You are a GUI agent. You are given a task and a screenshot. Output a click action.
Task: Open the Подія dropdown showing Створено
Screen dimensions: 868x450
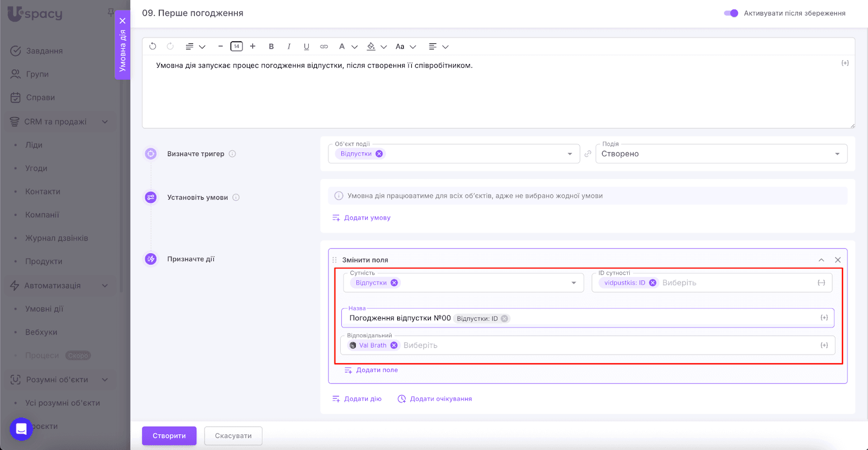(721, 154)
